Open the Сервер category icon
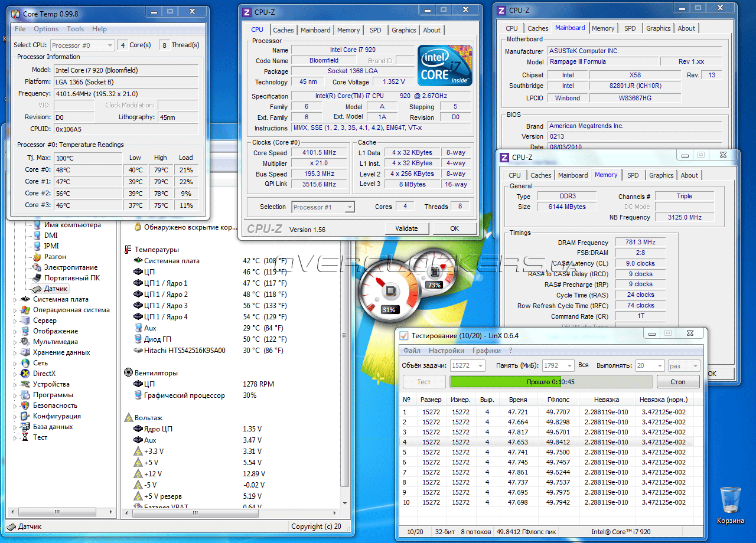Image resolution: width=756 pixels, height=543 pixels. [x=25, y=320]
